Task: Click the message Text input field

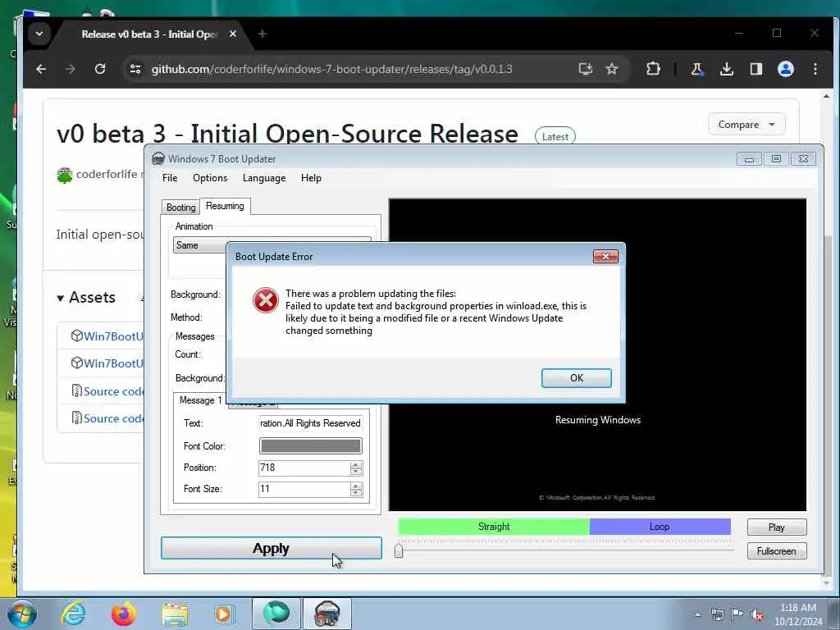Action: [x=310, y=423]
